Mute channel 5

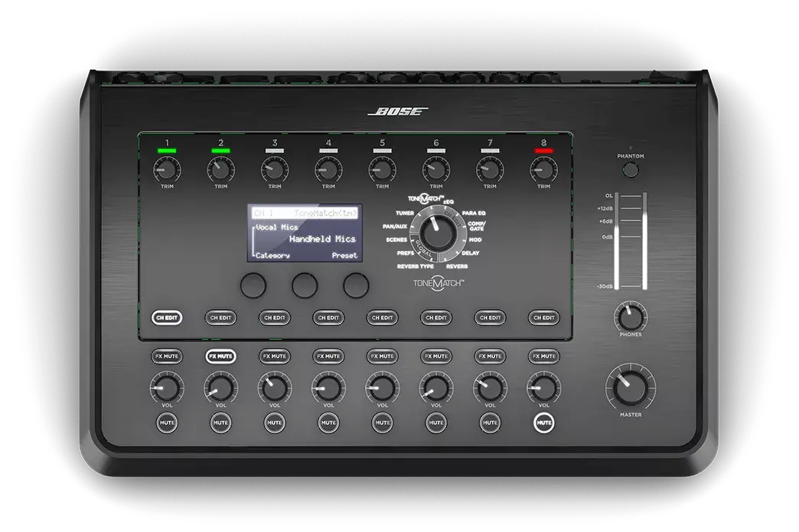point(382,423)
